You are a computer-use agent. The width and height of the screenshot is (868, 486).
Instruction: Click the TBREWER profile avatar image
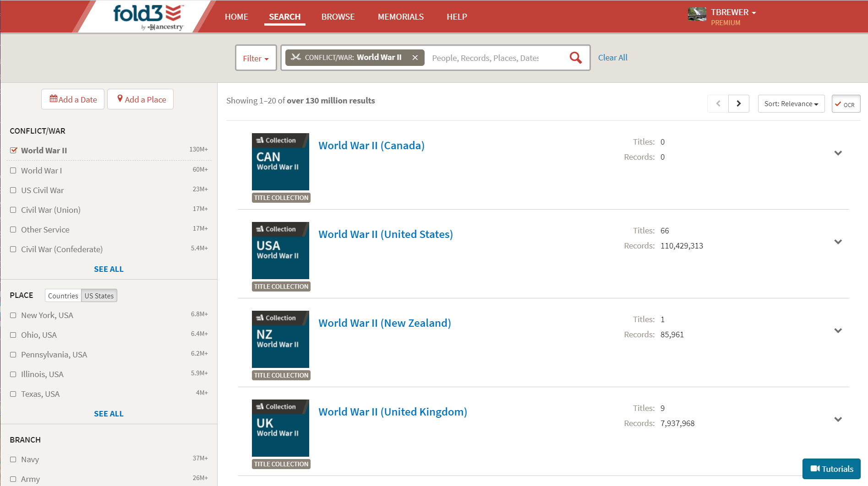click(x=697, y=14)
